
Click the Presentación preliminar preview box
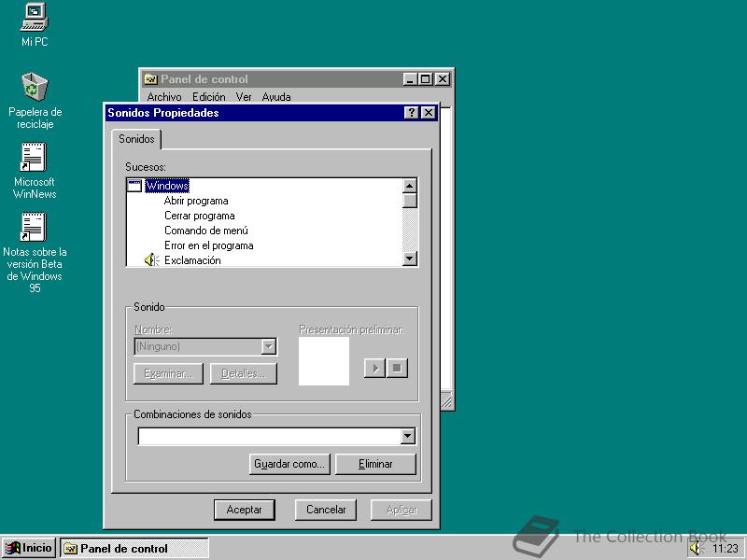tap(323, 361)
